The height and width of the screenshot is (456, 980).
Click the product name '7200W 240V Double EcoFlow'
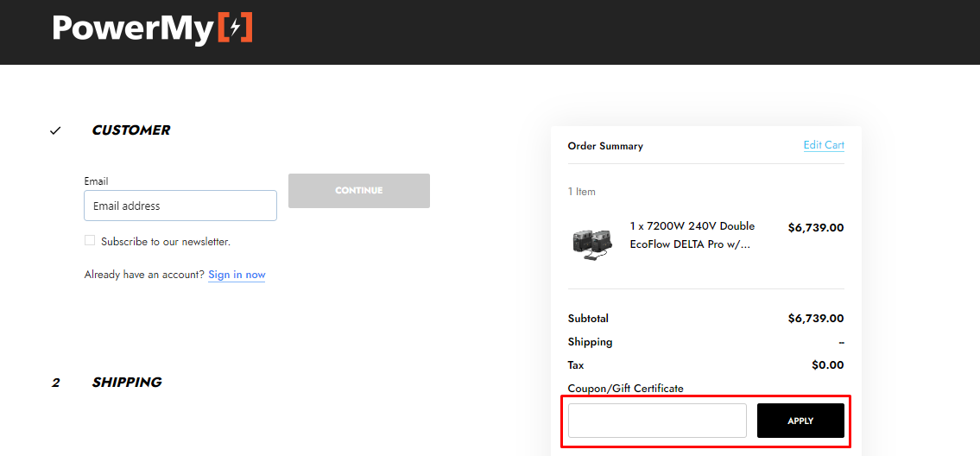pyautogui.click(x=692, y=235)
